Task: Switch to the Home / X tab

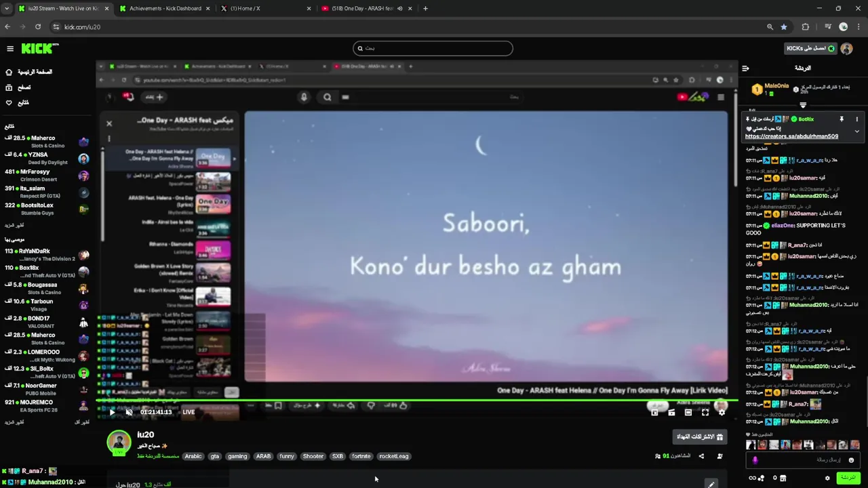Action: click(x=266, y=9)
